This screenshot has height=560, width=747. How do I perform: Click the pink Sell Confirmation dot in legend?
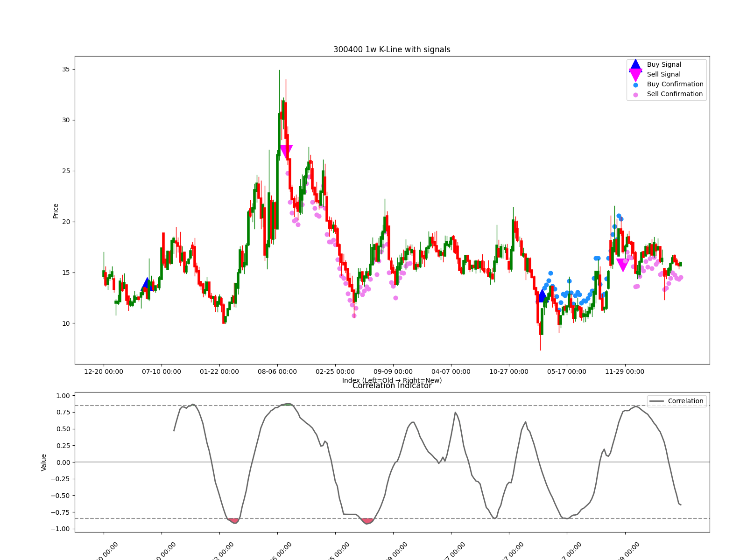(x=635, y=95)
